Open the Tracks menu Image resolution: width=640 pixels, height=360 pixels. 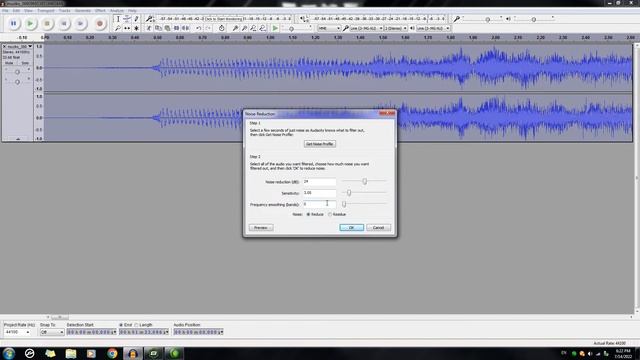64,11
